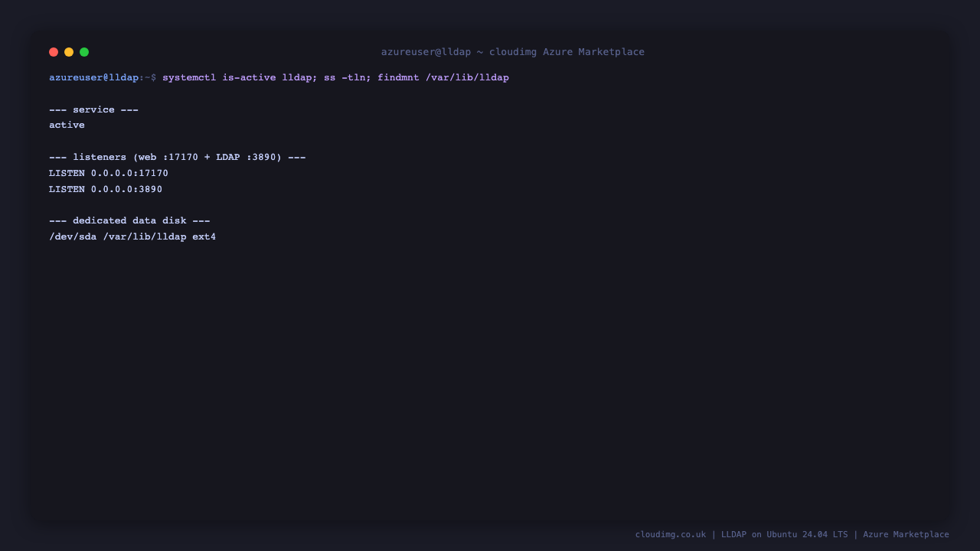Image resolution: width=980 pixels, height=551 pixels.
Task: Click the 'systemctl is-active lldap' command text
Action: (x=237, y=78)
